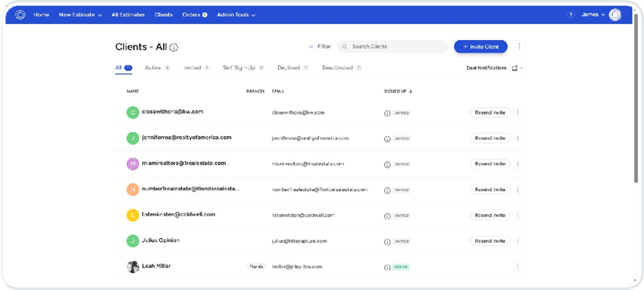644x290 pixels.
Task: Click the signed-up info icon for Julius Opinion
Action: 387,241
